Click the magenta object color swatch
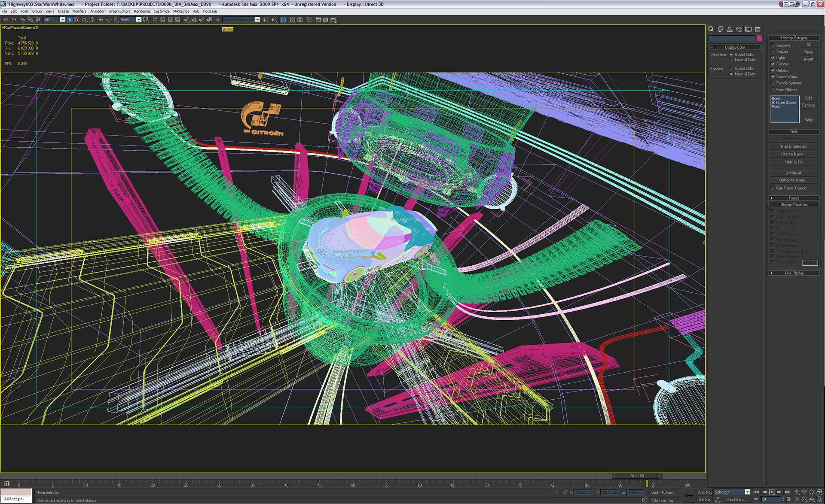This screenshot has height=504, width=825. (759, 39)
